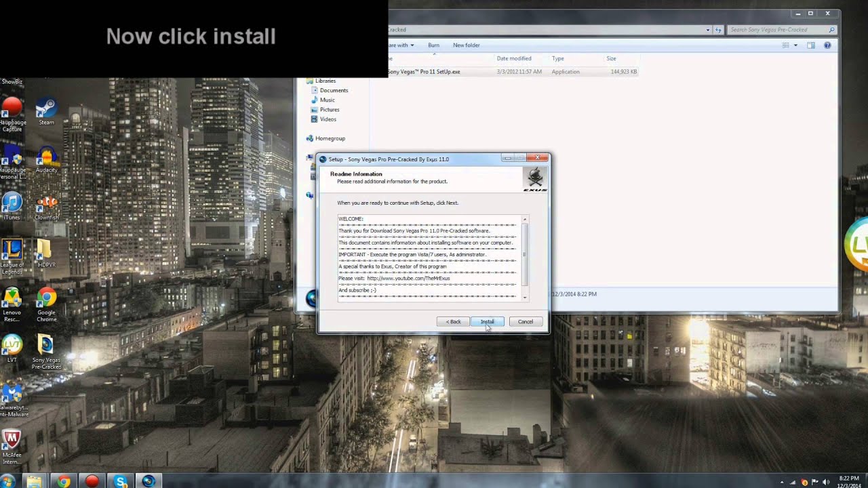Viewport: 868px width, 488px height.
Task: Open Steam desktop shortcut
Action: click(46, 113)
